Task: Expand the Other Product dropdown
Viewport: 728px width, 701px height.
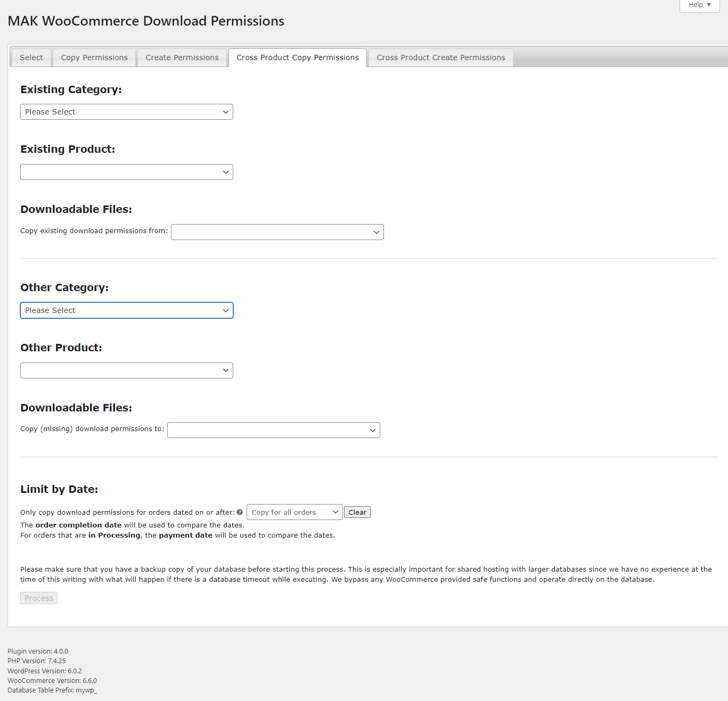Action: (127, 370)
